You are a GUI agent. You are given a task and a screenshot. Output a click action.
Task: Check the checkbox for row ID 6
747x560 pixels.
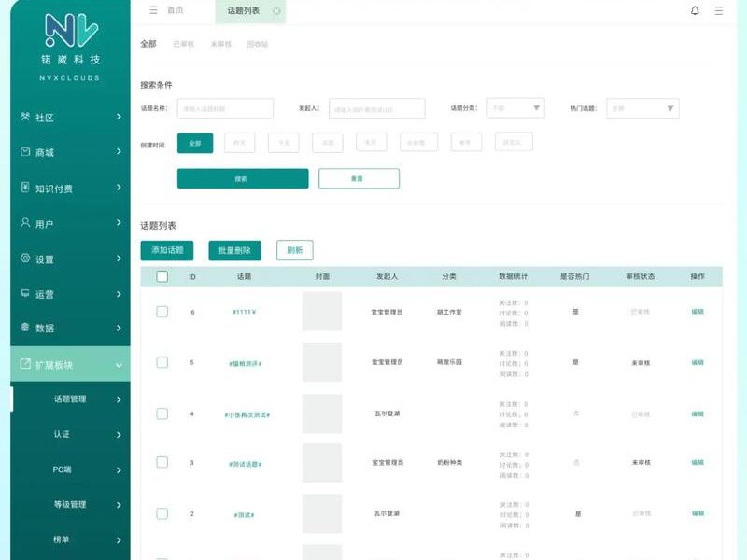tap(162, 312)
